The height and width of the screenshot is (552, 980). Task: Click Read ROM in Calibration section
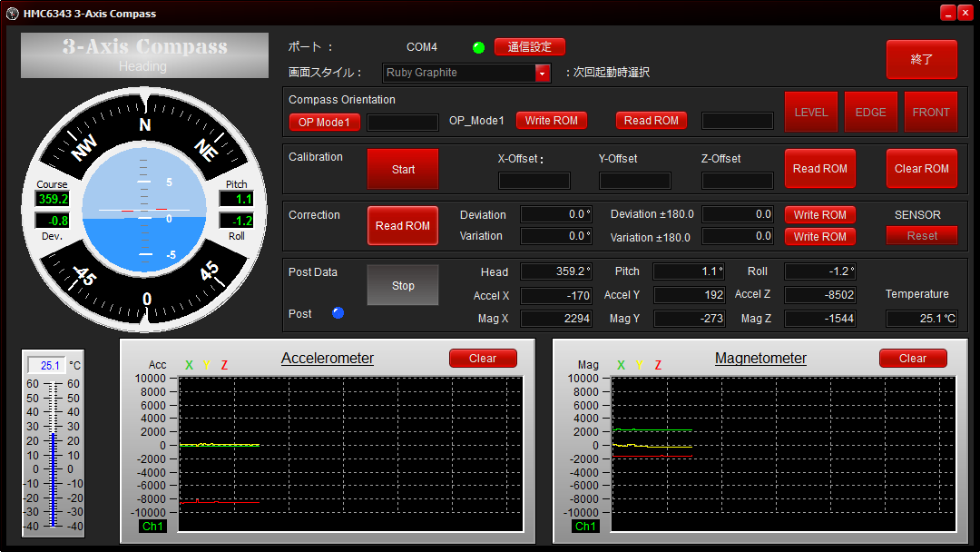click(x=820, y=168)
